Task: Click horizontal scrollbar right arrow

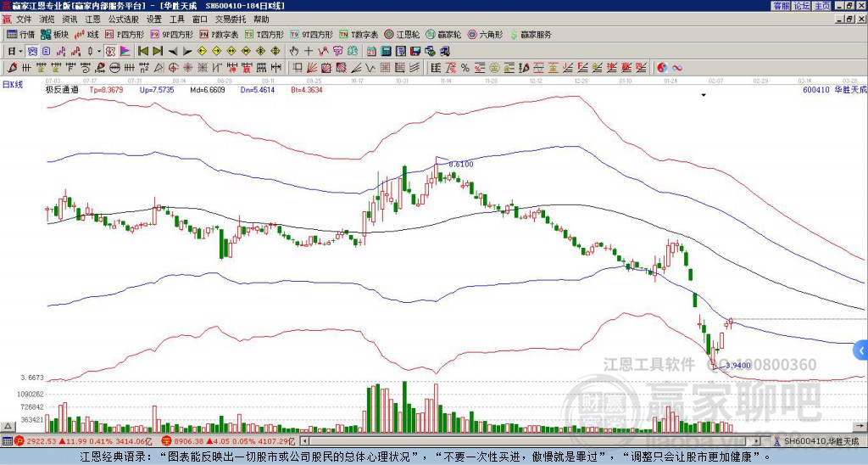Action: coord(756,441)
